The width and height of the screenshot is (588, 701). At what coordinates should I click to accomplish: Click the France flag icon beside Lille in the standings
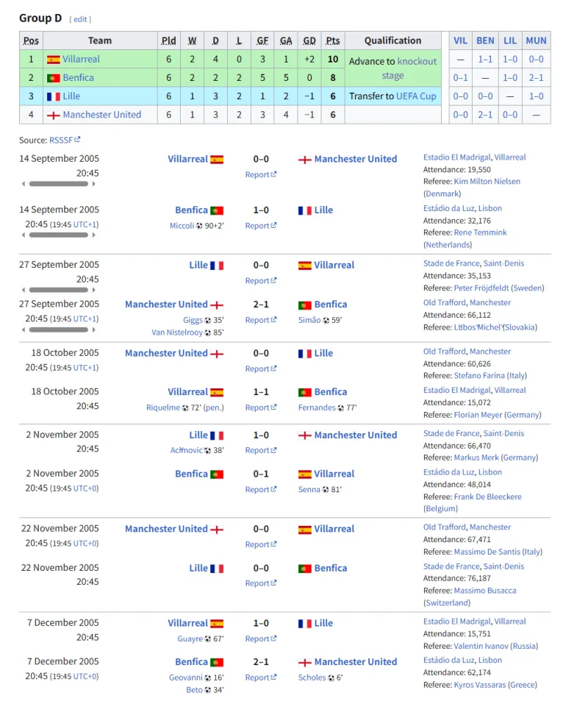pyautogui.click(x=54, y=96)
